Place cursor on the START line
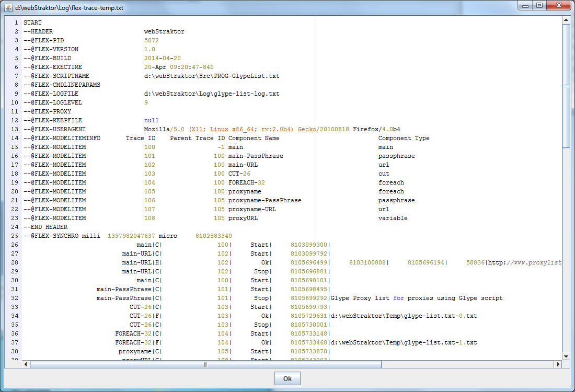The image size is (575, 392). click(32, 22)
